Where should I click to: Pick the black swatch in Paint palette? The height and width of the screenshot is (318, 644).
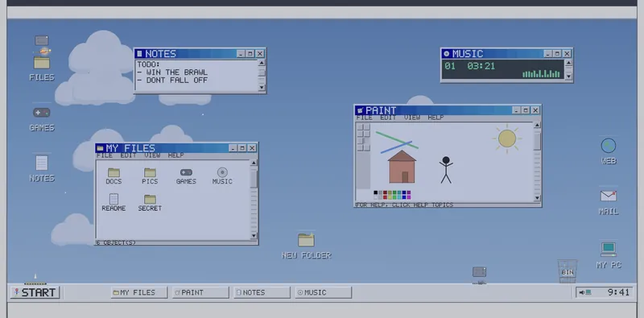(x=375, y=192)
